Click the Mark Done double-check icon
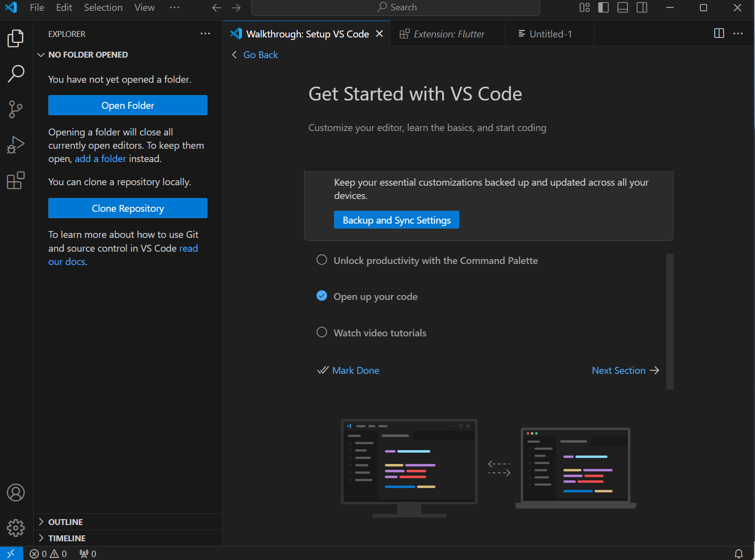Image resolution: width=755 pixels, height=560 pixels. [323, 370]
